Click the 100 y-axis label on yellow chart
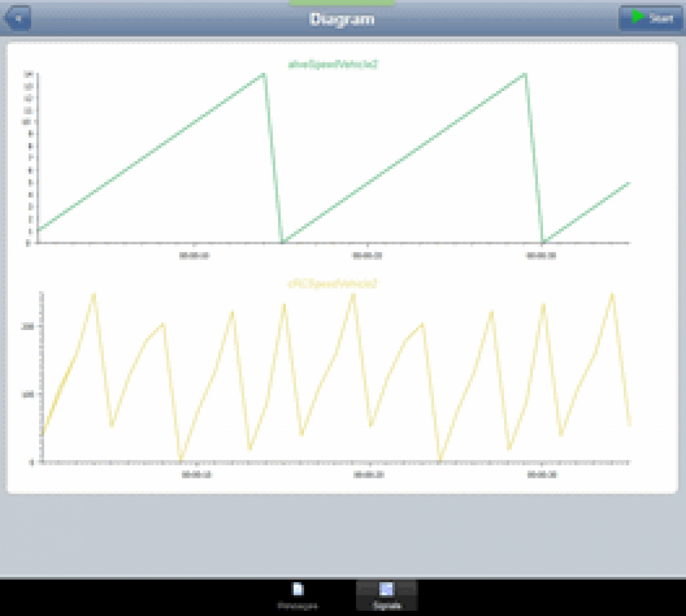686x616 pixels. click(x=27, y=394)
